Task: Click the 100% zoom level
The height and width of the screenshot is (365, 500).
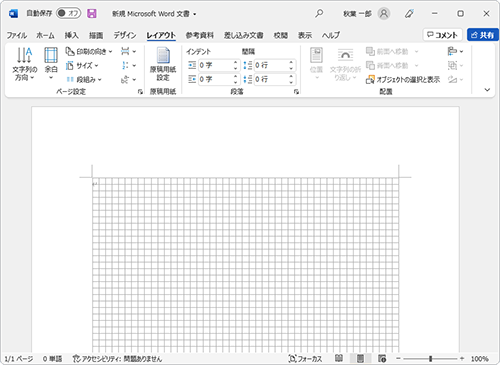Action: (x=480, y=359)
